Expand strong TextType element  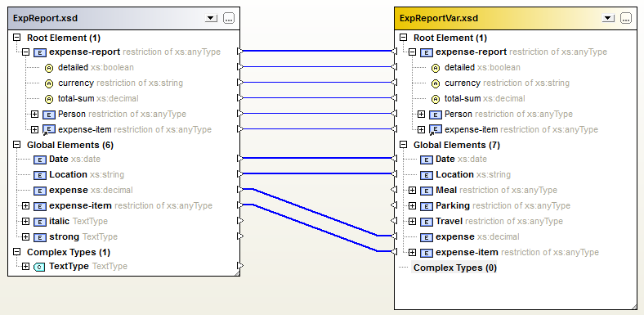[x=25, y=237]
